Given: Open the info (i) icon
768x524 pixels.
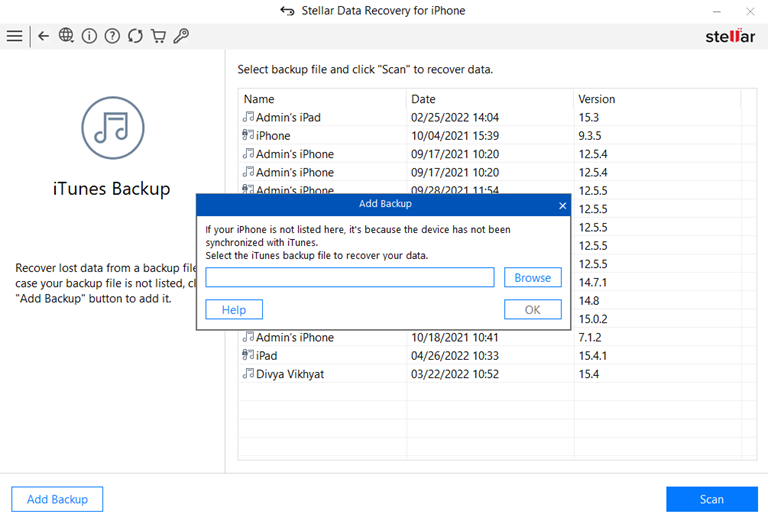Looking at the screenshot, I should point(89,36).
